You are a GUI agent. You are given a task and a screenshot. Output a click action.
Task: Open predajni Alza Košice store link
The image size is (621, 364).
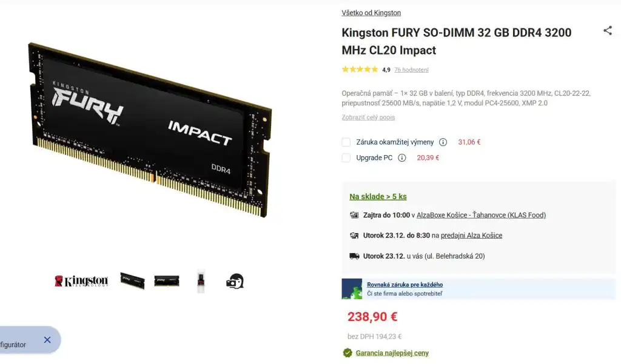coord(471,236)
